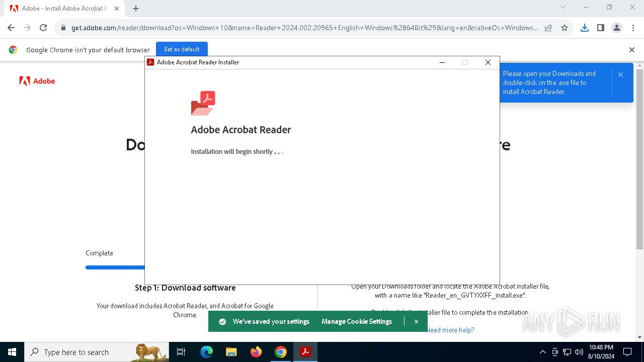The width and height of the screenshot is (644, 362).
Task: Open the volume tray icon
Action: pyautogui.click(x=579, y=352)
